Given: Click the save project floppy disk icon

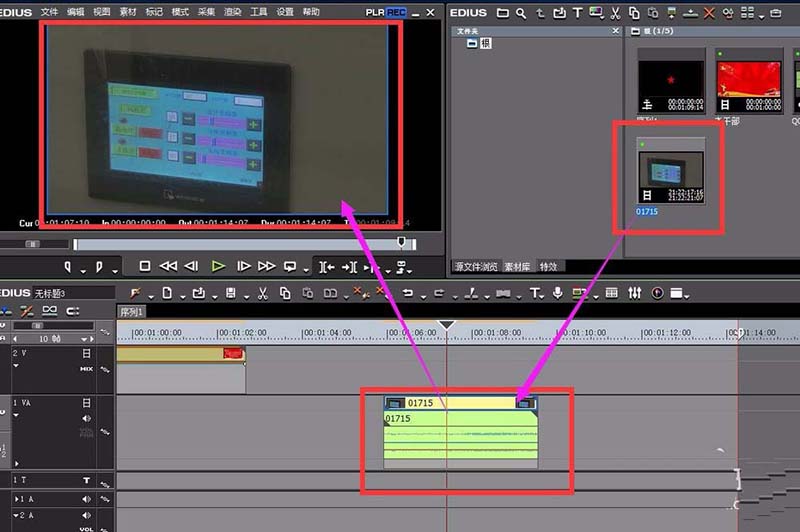Looking at the screenshot, I should tap(231, 293).
